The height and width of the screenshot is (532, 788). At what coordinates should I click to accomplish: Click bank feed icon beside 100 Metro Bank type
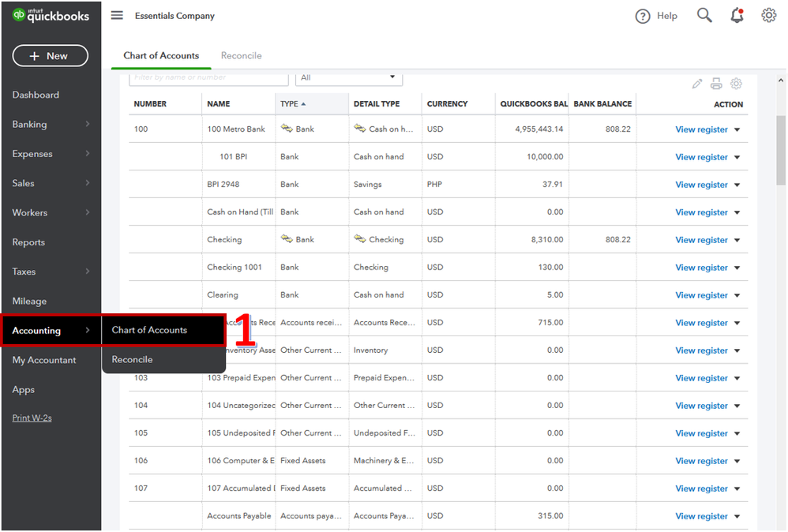(287, 129)
